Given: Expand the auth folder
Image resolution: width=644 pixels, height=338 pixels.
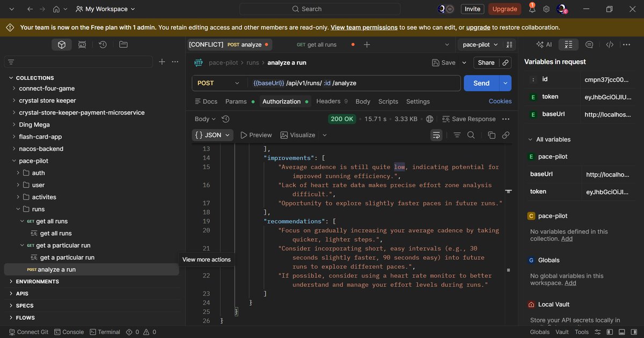Looking at the screenshot, I should click(18, 173).
